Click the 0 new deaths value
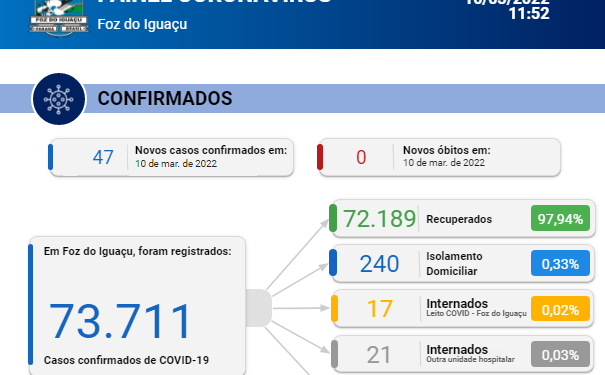 pos(361,157)
